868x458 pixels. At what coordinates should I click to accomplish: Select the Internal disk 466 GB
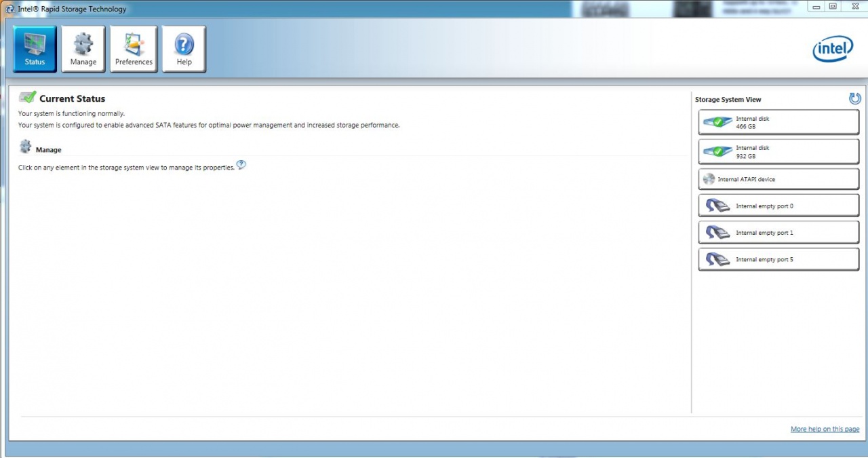(x=778, y=122)
